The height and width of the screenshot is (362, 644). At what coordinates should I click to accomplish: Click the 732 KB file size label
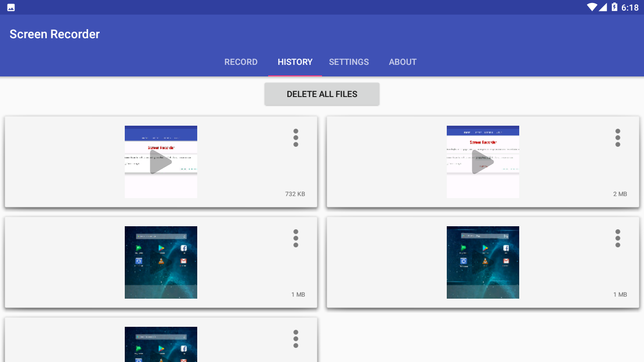[x=295, y=194]
